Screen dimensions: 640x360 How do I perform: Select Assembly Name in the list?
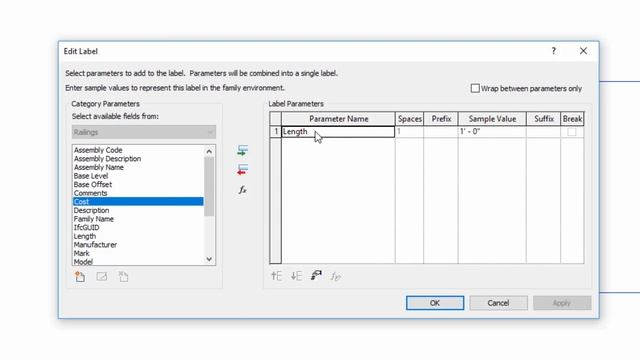(98, 167)
